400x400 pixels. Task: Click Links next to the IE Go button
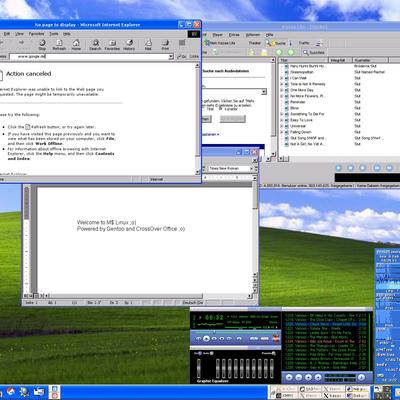[194, 57]
